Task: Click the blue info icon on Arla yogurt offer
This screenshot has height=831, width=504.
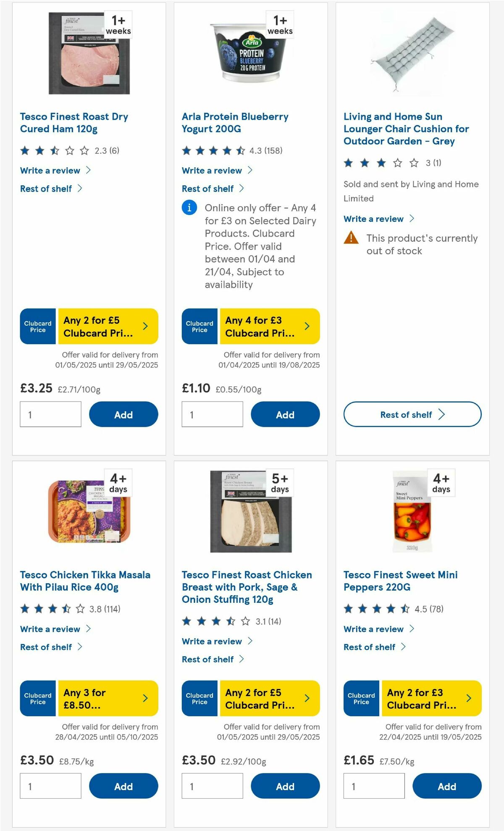Action: [x=189, y=208]
